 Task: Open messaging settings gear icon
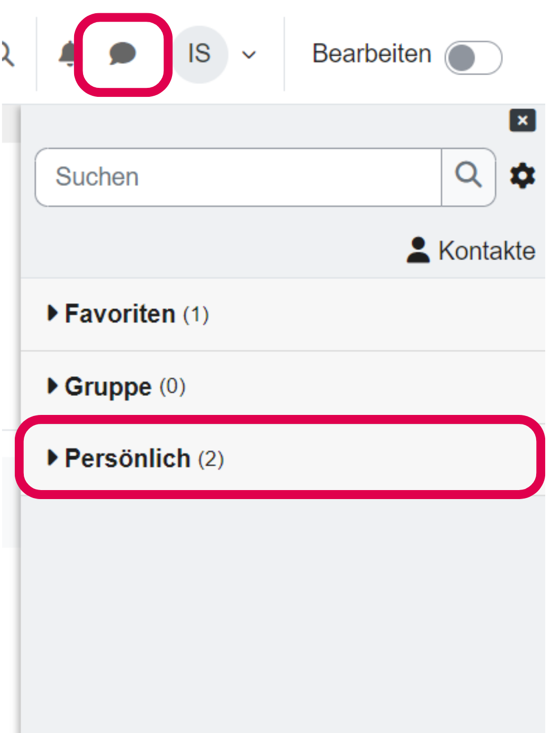pos(522,176)
